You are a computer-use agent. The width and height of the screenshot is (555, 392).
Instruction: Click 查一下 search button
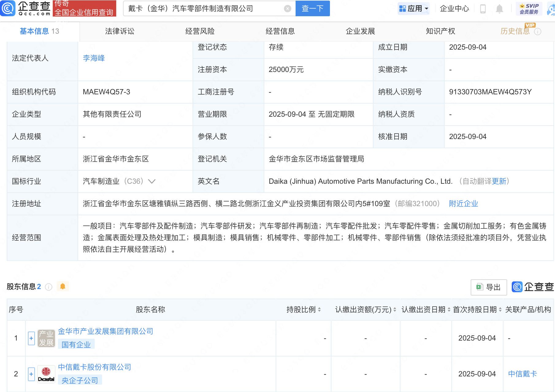click(312, 9)
